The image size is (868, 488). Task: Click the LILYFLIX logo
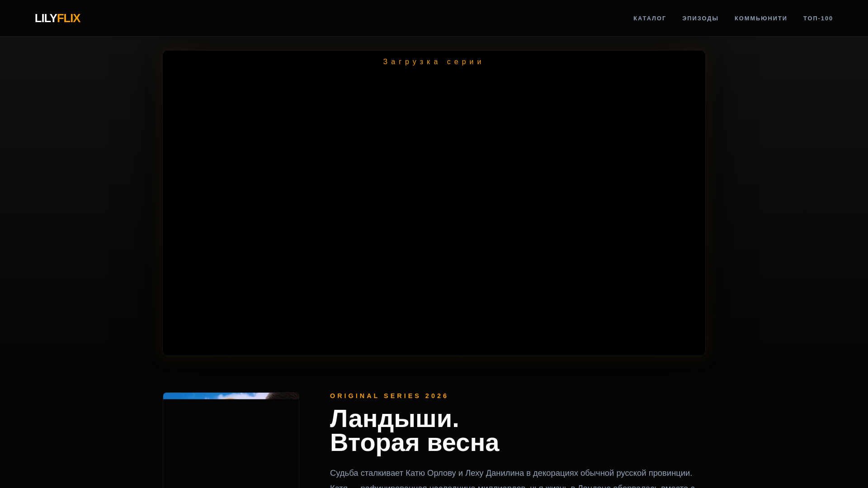point(57,18)
